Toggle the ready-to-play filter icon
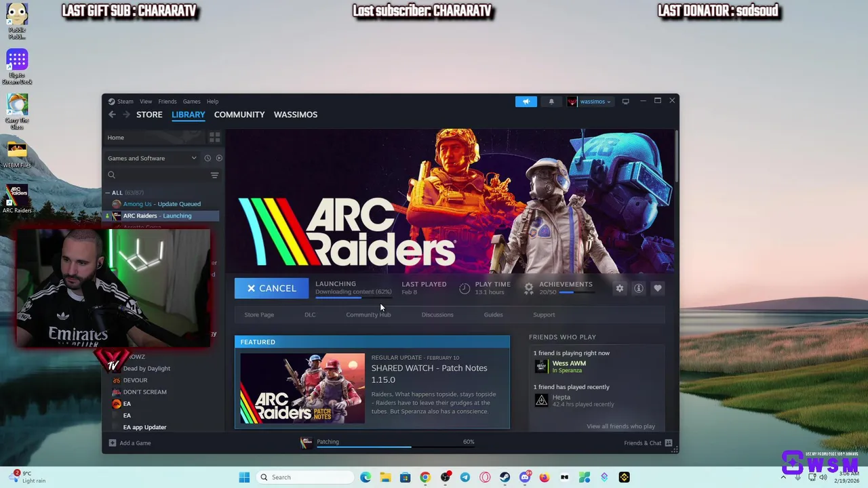Image resolution: width=868 pixels, height=488 pixels. tap(218, 158)
